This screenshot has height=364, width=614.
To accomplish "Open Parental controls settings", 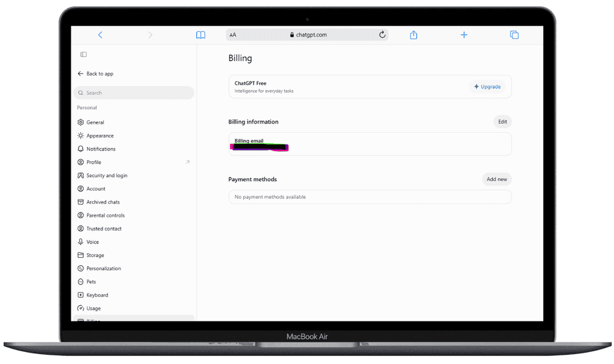I will [134, 215].
